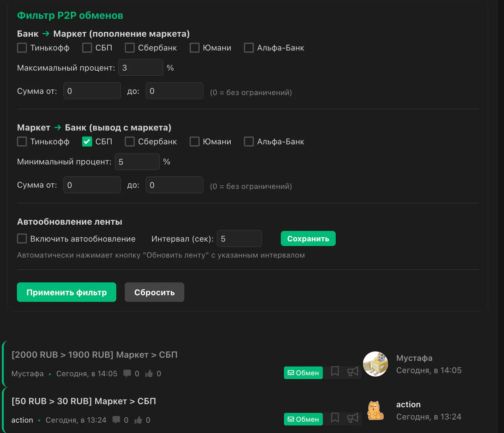
Task: Click thumbs-up icon on action's thread
Action: tap(138, 420)
